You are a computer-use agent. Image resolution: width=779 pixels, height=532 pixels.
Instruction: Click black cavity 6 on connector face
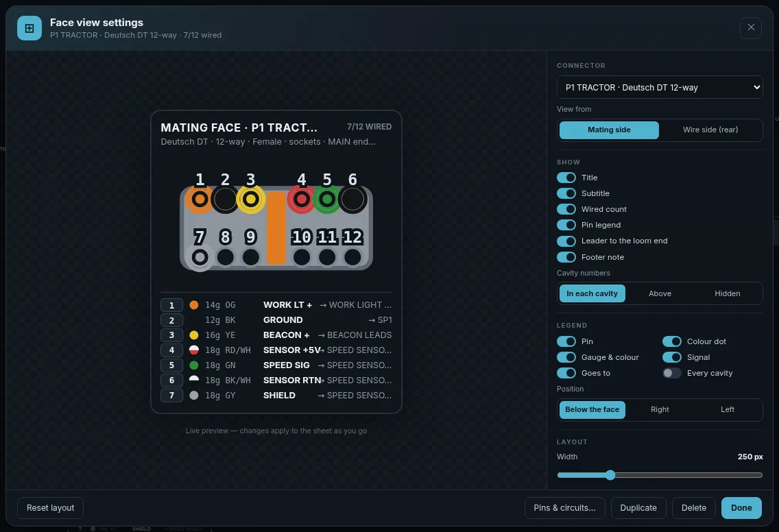pos(352,199)
